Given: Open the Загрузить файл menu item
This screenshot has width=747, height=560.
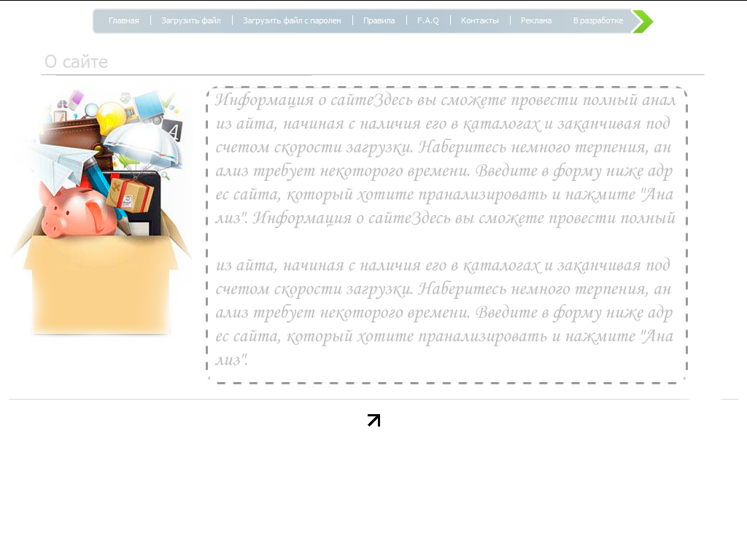Looking at the screenshot, I should (190, 20).
